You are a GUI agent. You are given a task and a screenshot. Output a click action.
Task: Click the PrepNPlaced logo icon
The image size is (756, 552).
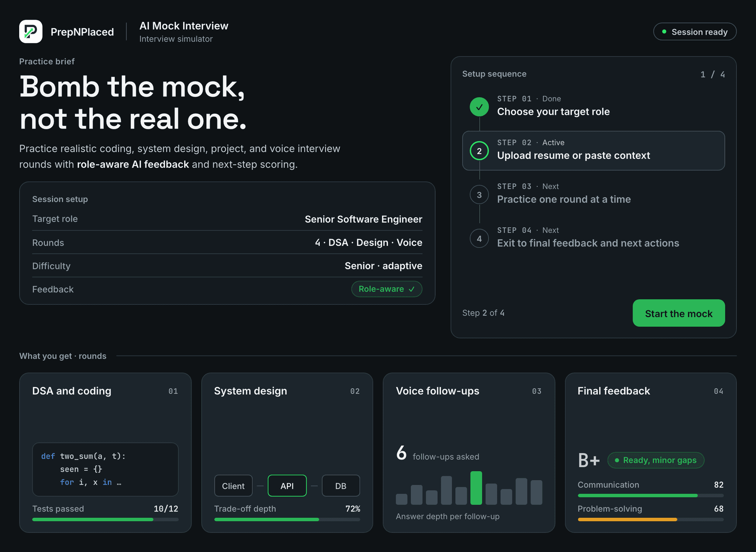pos(31,31)
